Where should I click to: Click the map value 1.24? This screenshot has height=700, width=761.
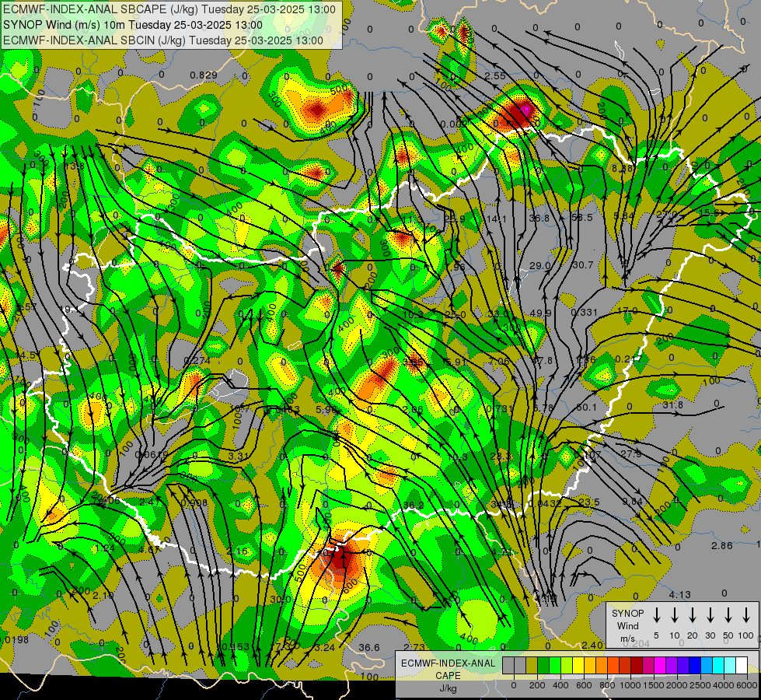point(104,548)
